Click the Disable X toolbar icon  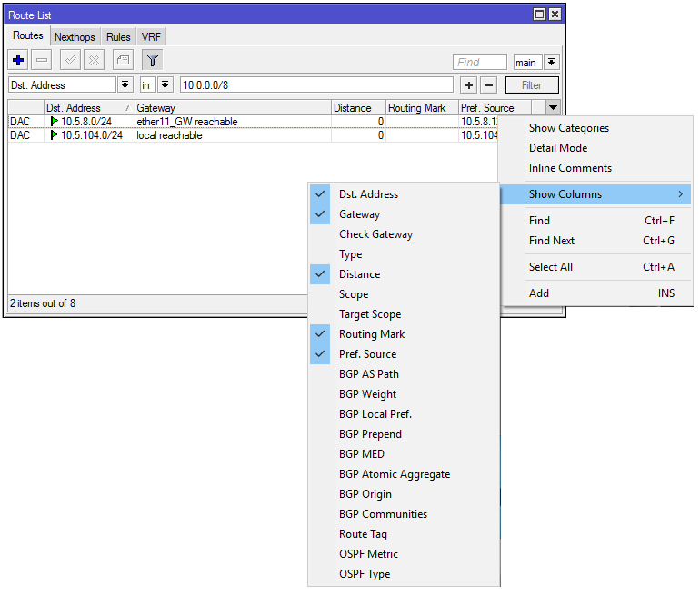pos(94,60)
